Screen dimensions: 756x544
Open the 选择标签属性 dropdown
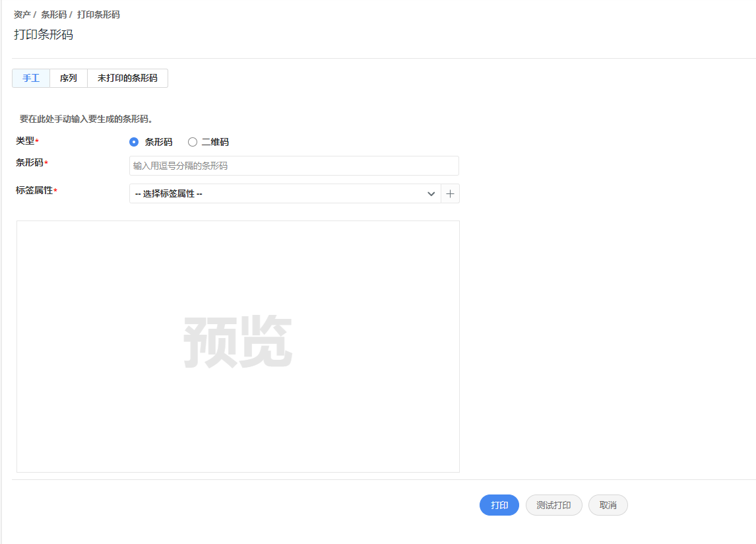click(284, 193)
